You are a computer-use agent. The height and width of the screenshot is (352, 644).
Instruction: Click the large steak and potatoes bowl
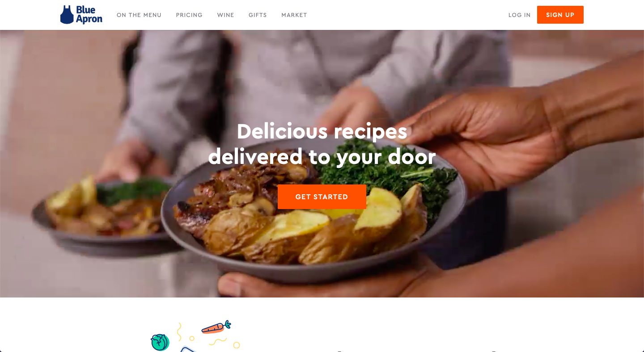coord(313,214)
